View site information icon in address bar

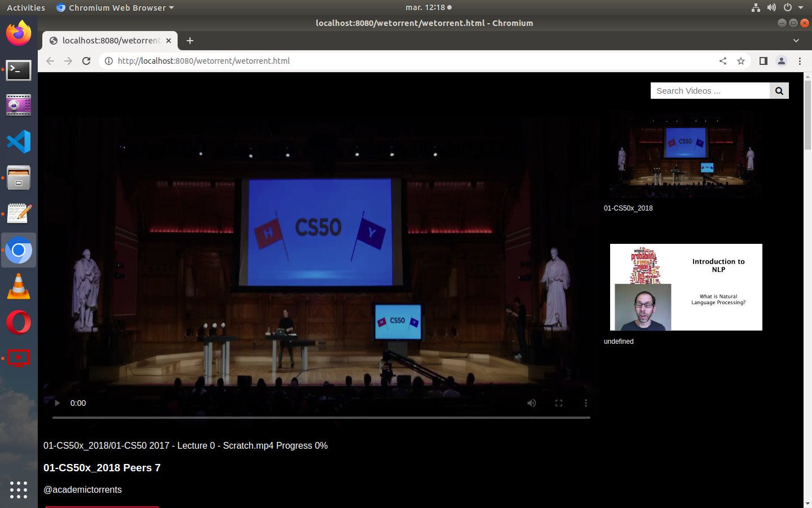[108, 61]
